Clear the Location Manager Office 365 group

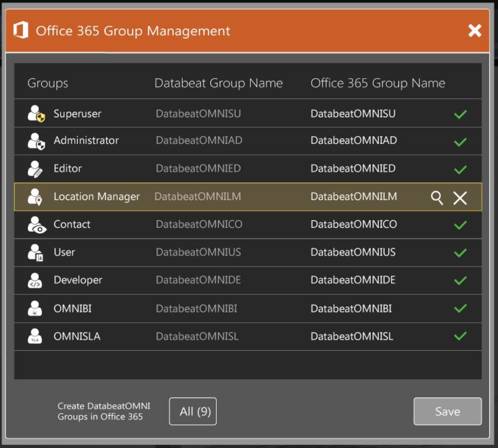click(x=460, y=198)
